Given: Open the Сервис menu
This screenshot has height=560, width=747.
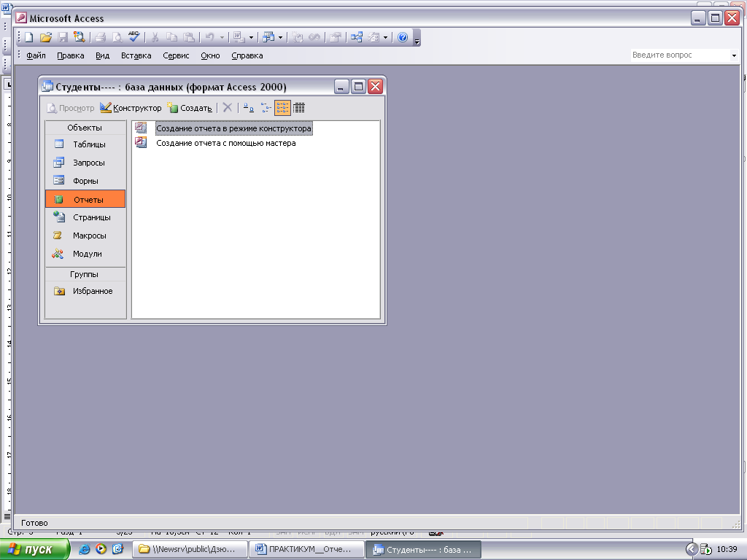Looking at the screenshot, I should (176, 55).
